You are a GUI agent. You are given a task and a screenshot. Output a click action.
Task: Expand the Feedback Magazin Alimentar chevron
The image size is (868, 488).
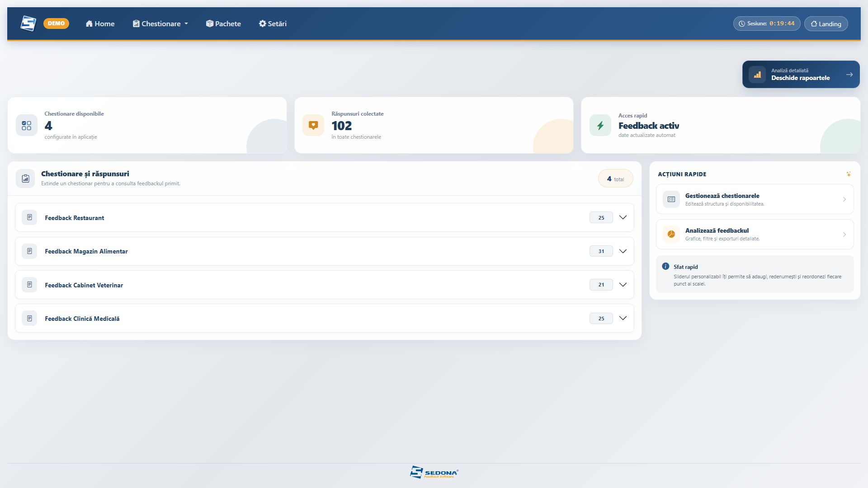(x=623, y=251)
